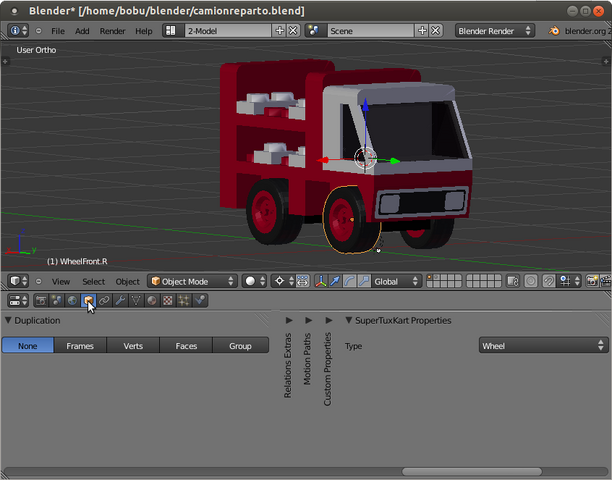Open the Global transform orientation dropdown

coord(396,281)
